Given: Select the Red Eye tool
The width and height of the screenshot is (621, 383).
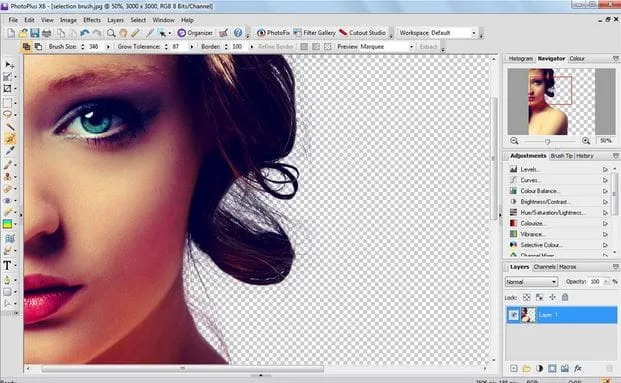Looking at the screenshot, I should point(8,201).
